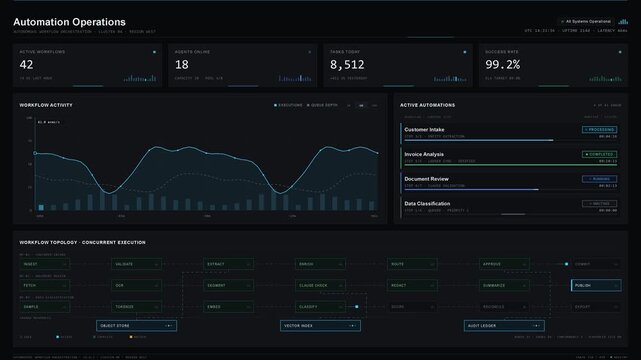Screen dimensions: 641x360
Task: Open the Document Review automation
Action: pos(509,182)
